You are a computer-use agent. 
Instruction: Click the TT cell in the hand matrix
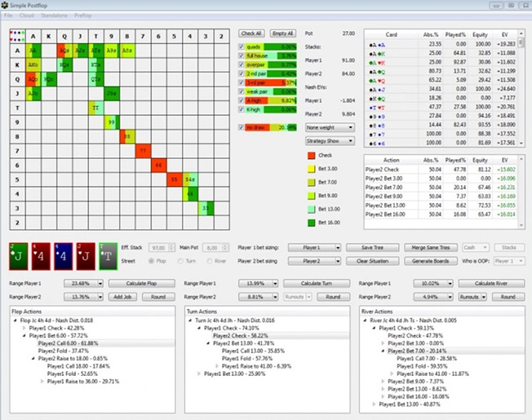coord(95,108)
